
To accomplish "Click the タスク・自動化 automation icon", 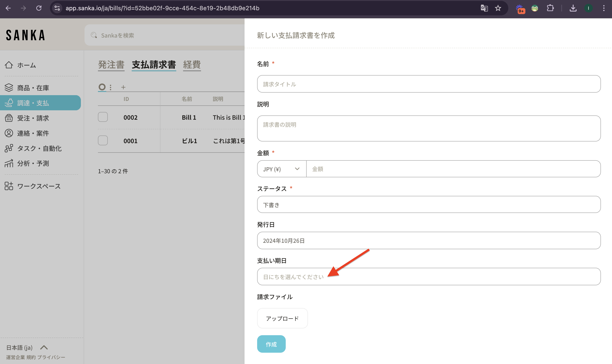I will coord(9,148).
